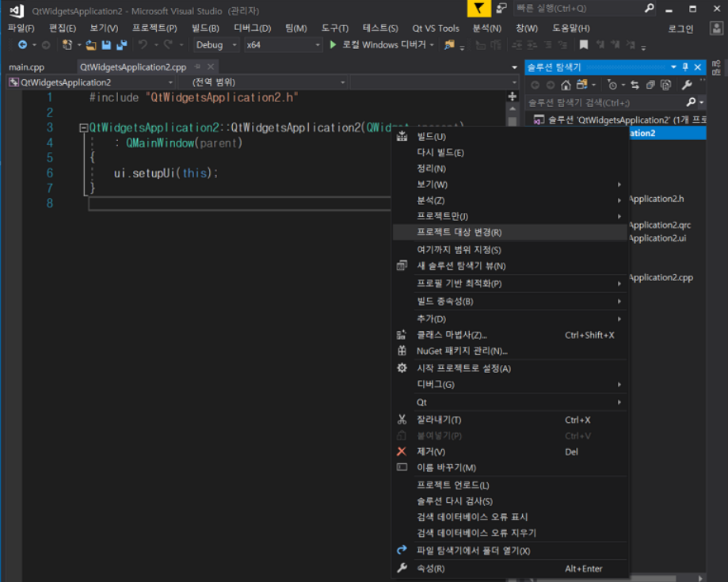Click the yellow notification filter flag icon
The width and height of the screenshot is (728, 582).
point(478,9)
